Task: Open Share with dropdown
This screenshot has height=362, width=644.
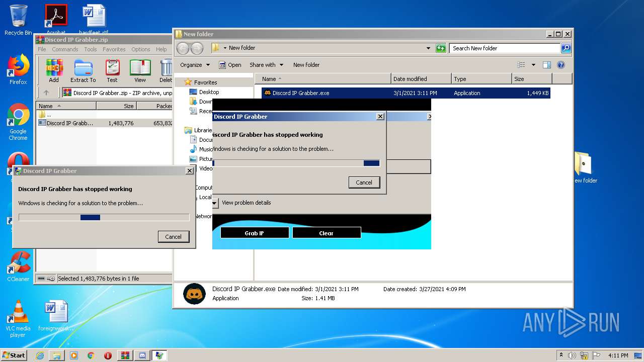Action: tap(266, 65)
